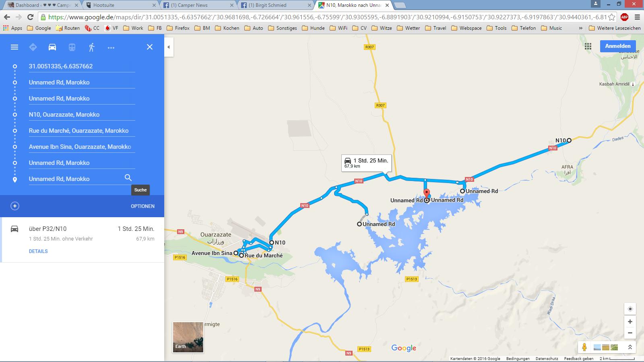Image resolution: width=644 pixels, height=362 pixels.
Task: Add a destination with the plus icon
Action: click(15, 206)
